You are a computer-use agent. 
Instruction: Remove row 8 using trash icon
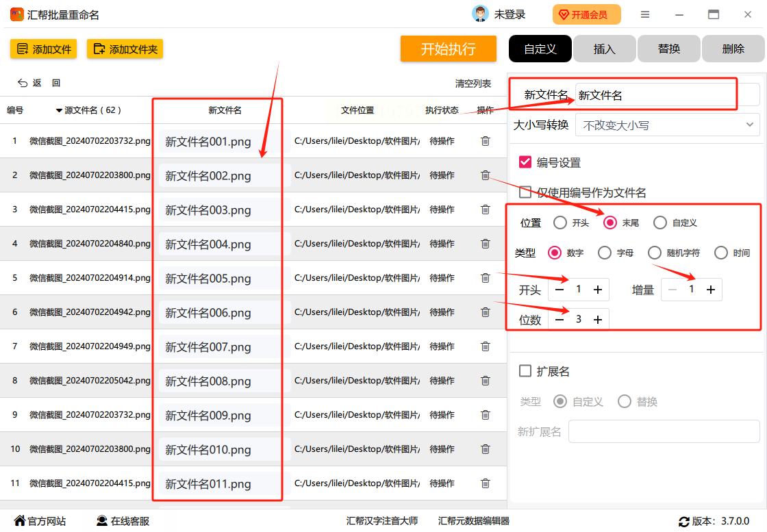(486, 381)
